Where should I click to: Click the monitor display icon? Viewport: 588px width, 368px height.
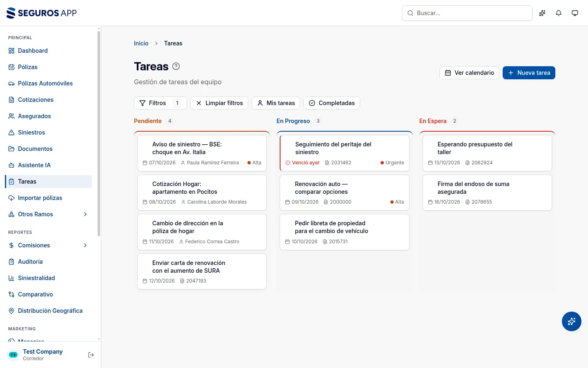[575, 13]
